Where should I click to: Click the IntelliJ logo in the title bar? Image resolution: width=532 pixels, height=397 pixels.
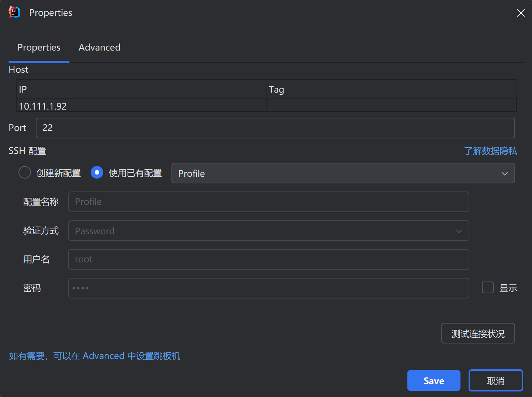pos(14,13)
